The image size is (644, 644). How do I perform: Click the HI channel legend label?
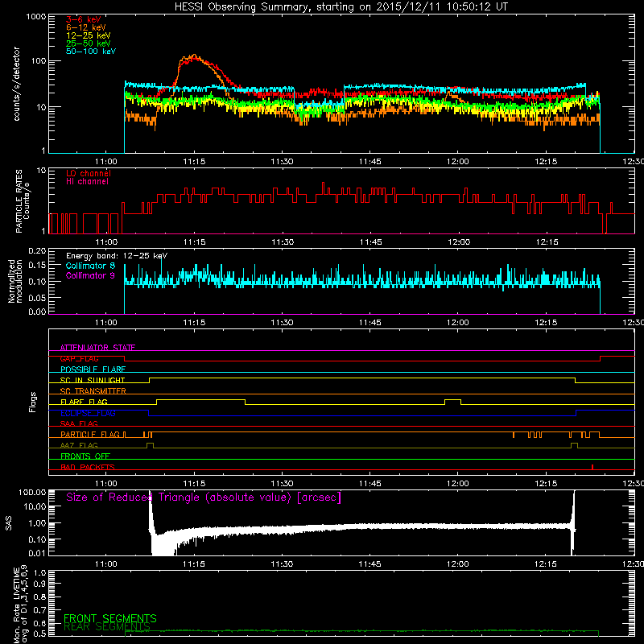[87, 181]
